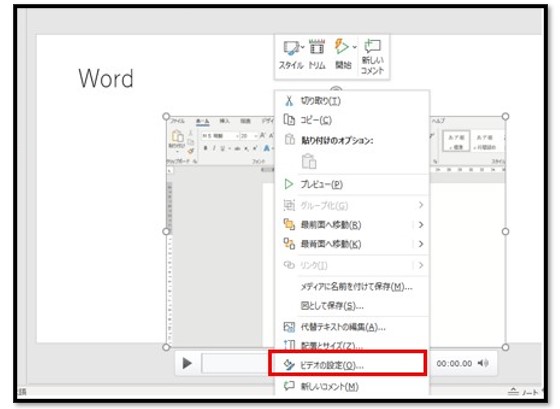Open Format Video (ビデオの設定) entry
The width and height of the screenshot is (560, 409).
[348, 365]
